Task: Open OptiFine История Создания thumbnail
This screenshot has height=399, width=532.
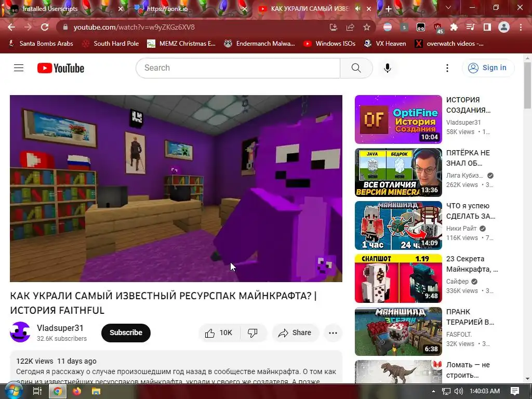Action: (398, 119)
